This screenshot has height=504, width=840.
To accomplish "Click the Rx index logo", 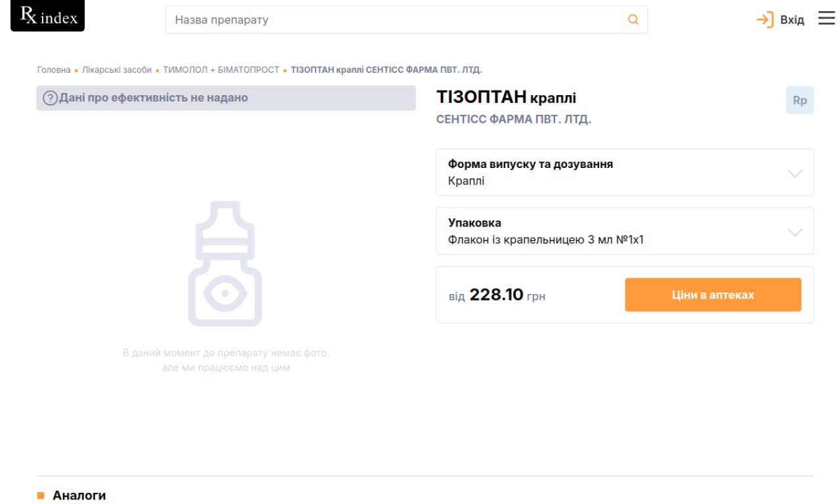I will click(x=48, y=16).
